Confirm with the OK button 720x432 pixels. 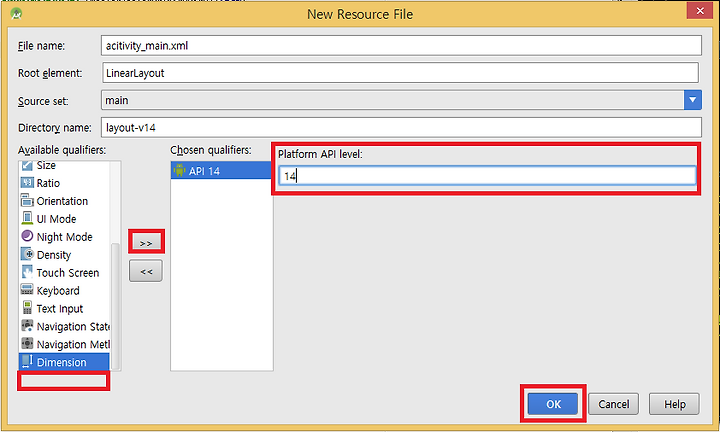(553, 404)
